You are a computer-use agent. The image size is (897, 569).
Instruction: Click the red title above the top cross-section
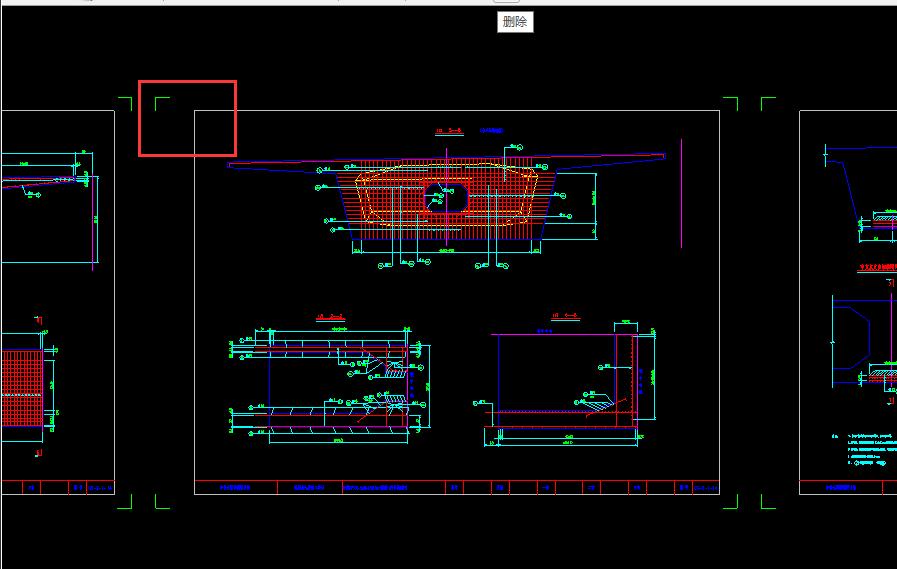[450, 130]
